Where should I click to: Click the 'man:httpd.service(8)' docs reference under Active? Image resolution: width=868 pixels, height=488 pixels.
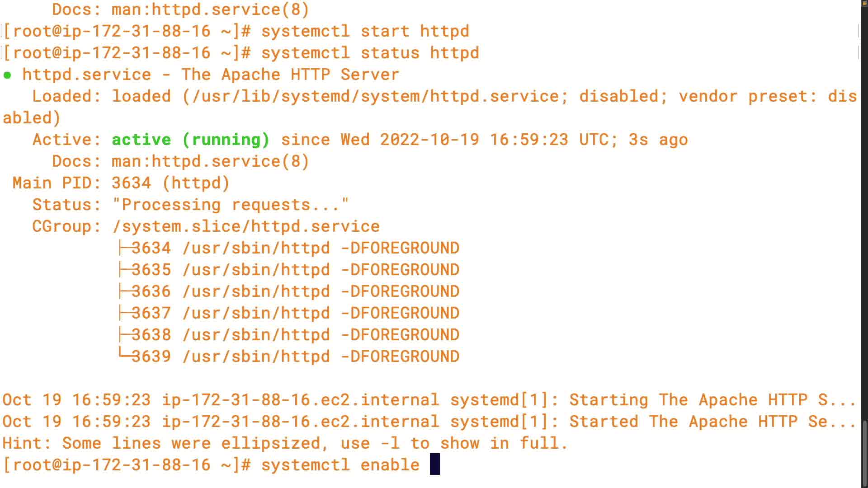(x=210, y=161)
